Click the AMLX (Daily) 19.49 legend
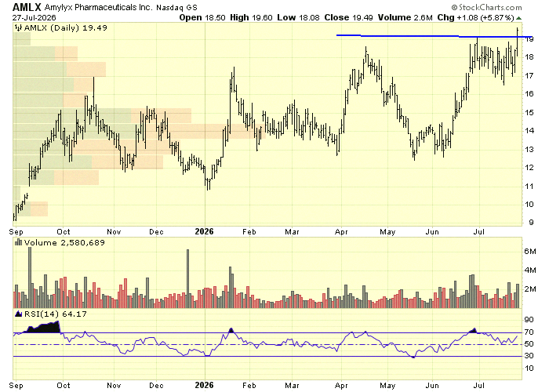Viewport: 549px width, 392px height. point(65,27)
